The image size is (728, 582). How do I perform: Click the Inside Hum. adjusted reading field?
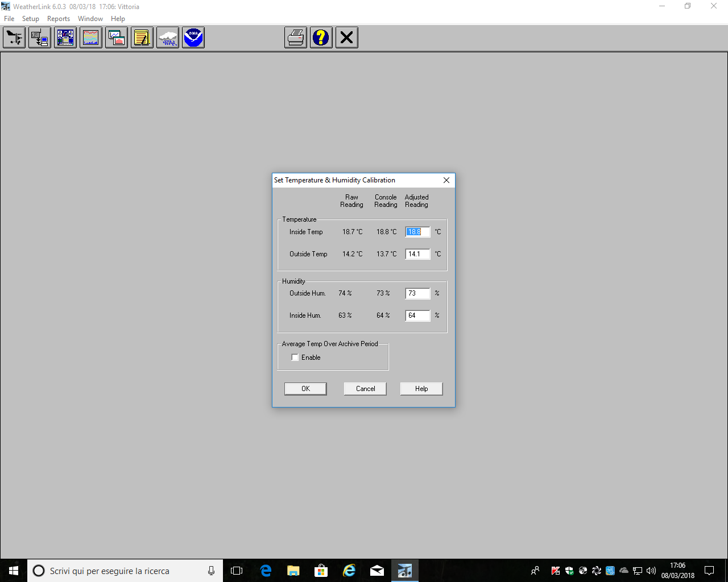(x=417, y=315)
